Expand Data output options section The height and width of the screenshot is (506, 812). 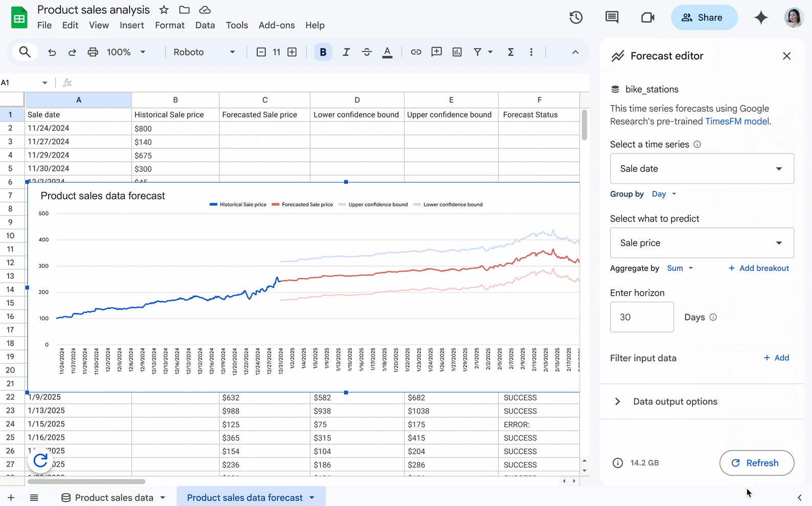click(675, 402)
